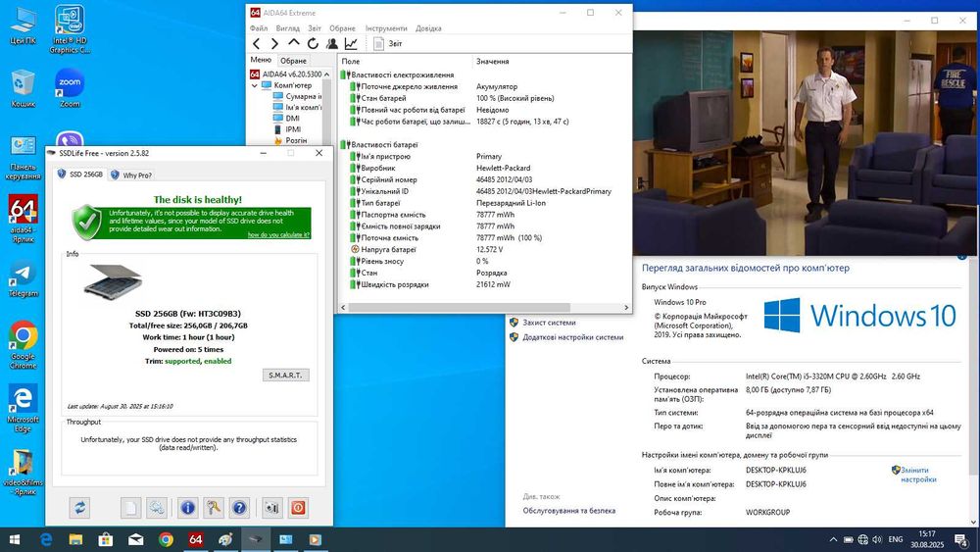Open Telegram desktop shortcut
The image size is (980, 552).
click(24, 278)
